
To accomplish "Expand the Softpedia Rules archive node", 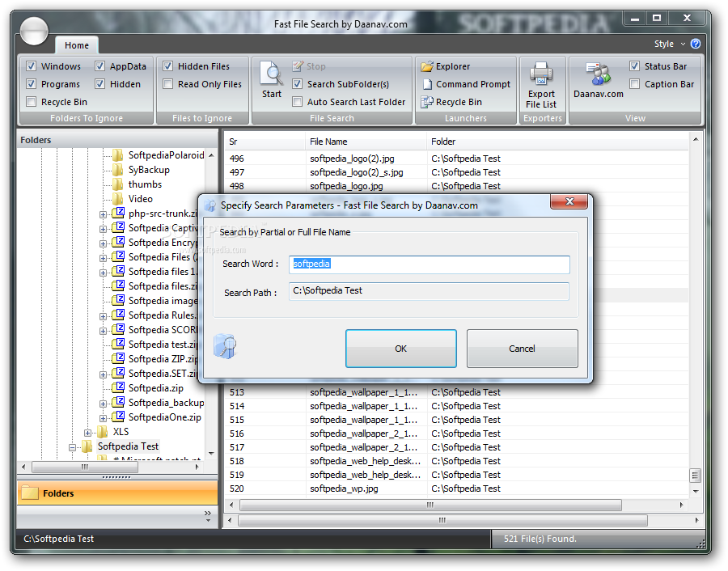I will coord(103,316).
